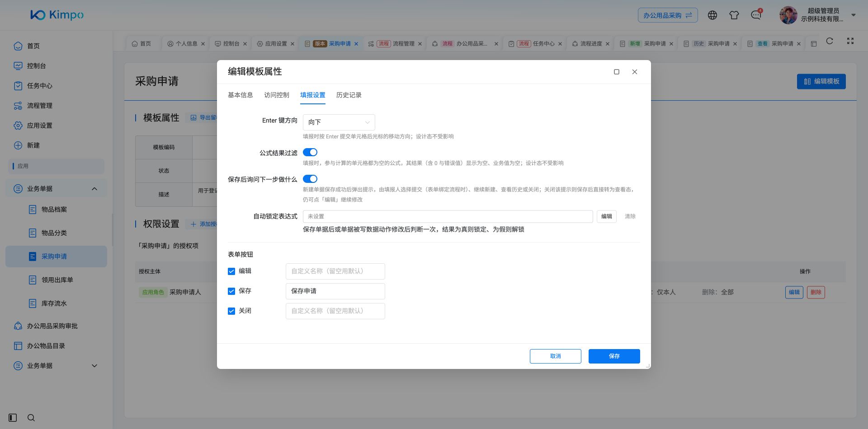Uncheck the 编辑 form button checkbox

231,271
